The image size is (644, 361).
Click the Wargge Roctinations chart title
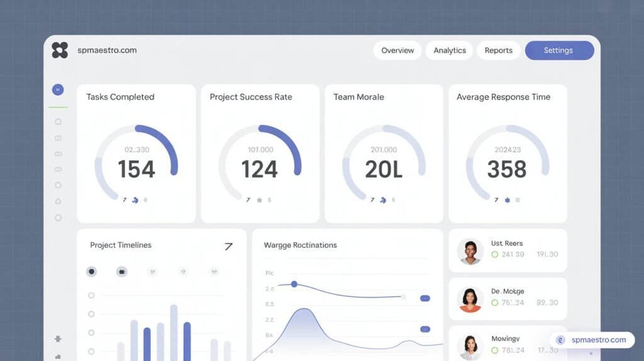300,245
